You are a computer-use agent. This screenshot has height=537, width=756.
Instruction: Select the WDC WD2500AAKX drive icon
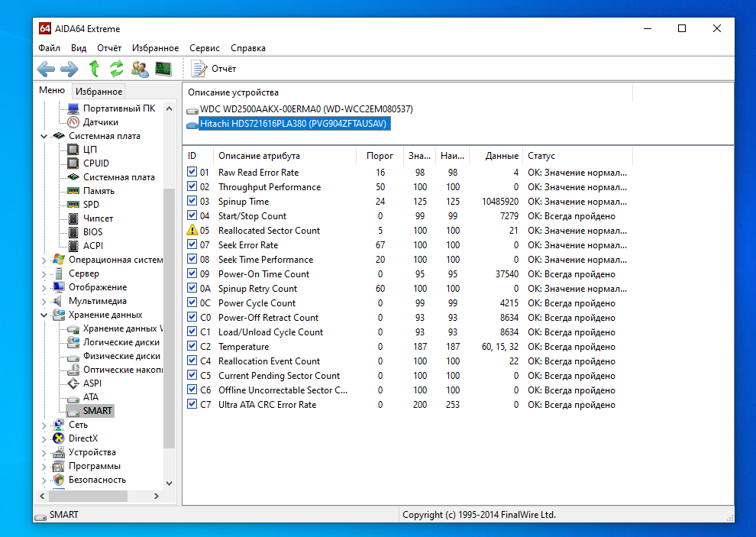coord(192,109)
